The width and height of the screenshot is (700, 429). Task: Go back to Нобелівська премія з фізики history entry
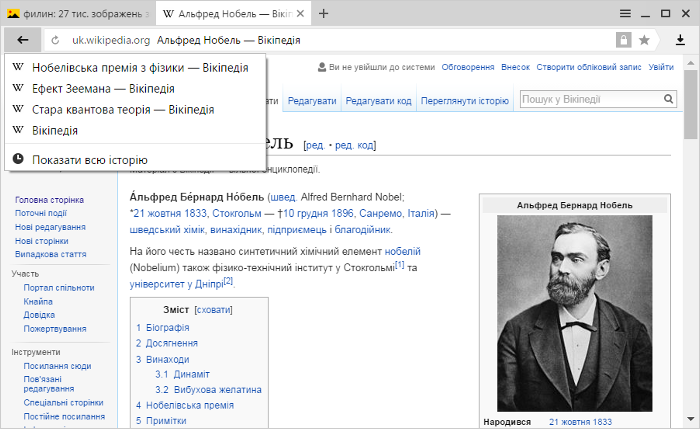click(135, 67)
